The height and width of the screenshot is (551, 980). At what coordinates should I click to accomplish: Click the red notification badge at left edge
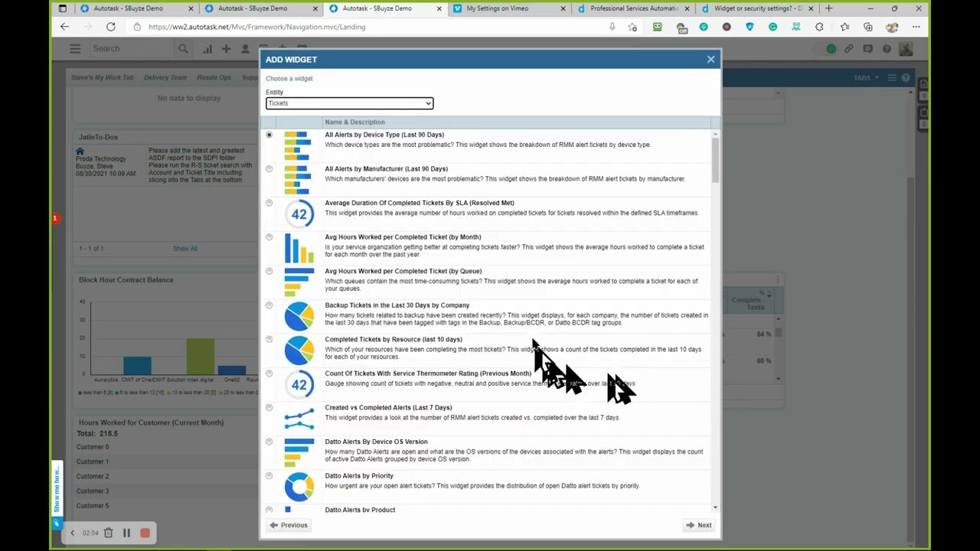click(55, 218)
